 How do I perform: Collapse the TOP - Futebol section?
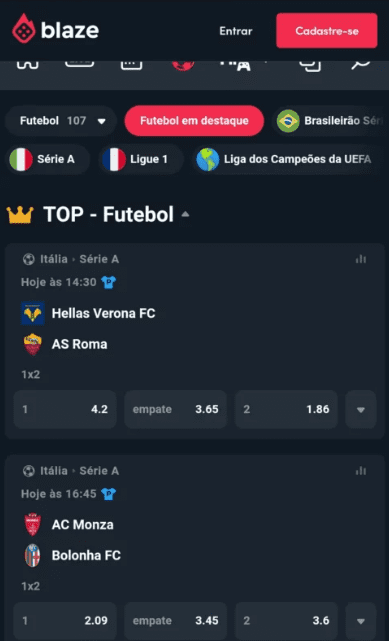click(185, 214)
